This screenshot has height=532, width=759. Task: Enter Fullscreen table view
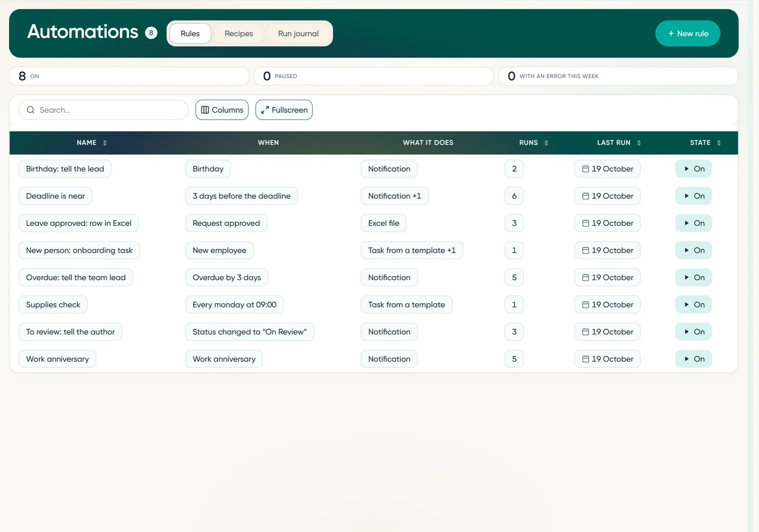tap(284, 110)
